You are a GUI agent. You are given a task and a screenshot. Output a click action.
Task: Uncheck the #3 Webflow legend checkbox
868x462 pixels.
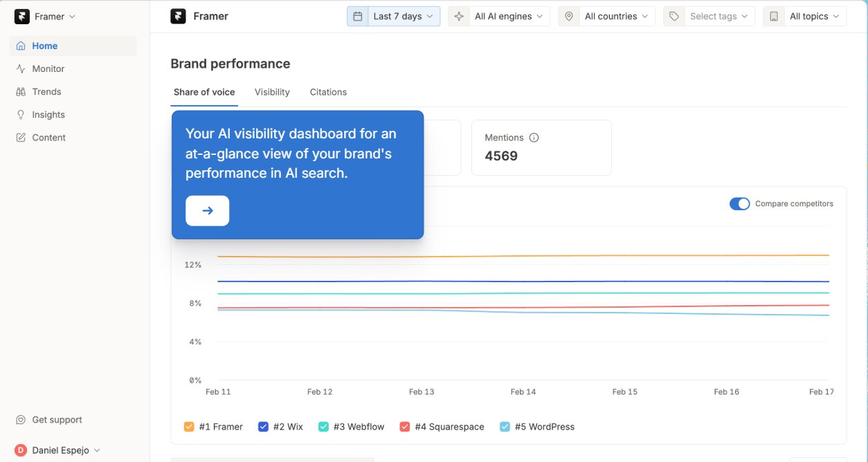[323, 427]
